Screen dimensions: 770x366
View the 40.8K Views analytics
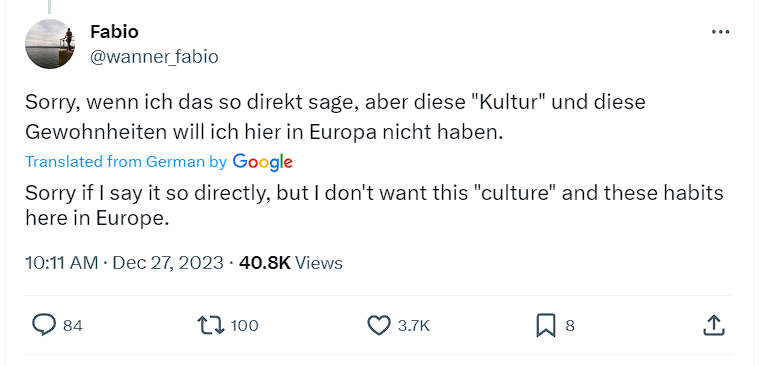[x=291, y=263]
